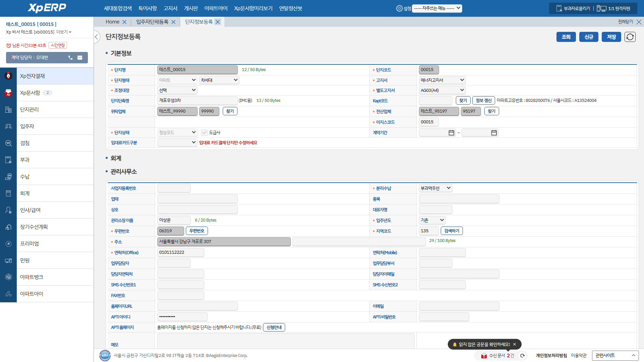Open the 분리수납 dropdown

coord(435,188)
